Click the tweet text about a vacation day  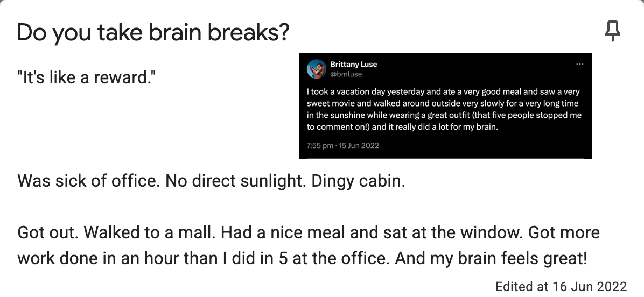[444, 109]
